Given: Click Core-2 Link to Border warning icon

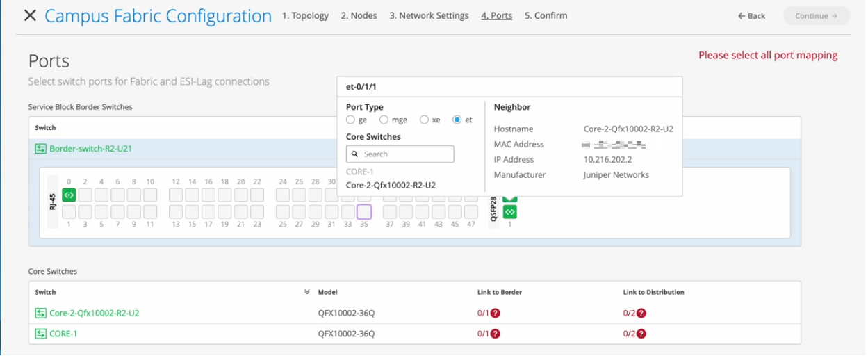Looking at the screenshot, I should pyautogui.click(x=496, y=314).
